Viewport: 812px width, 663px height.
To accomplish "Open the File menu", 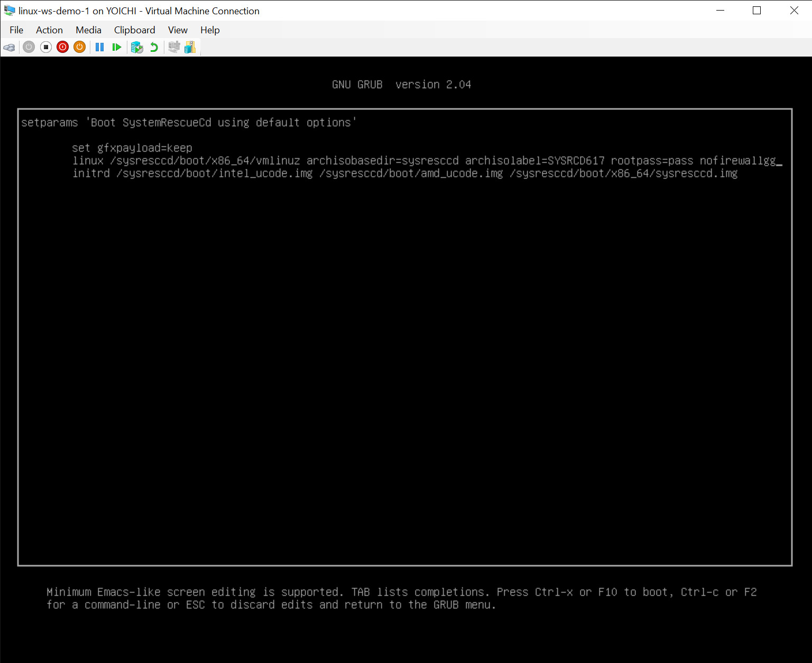I will pyautogui.click(x=16, y=30).
